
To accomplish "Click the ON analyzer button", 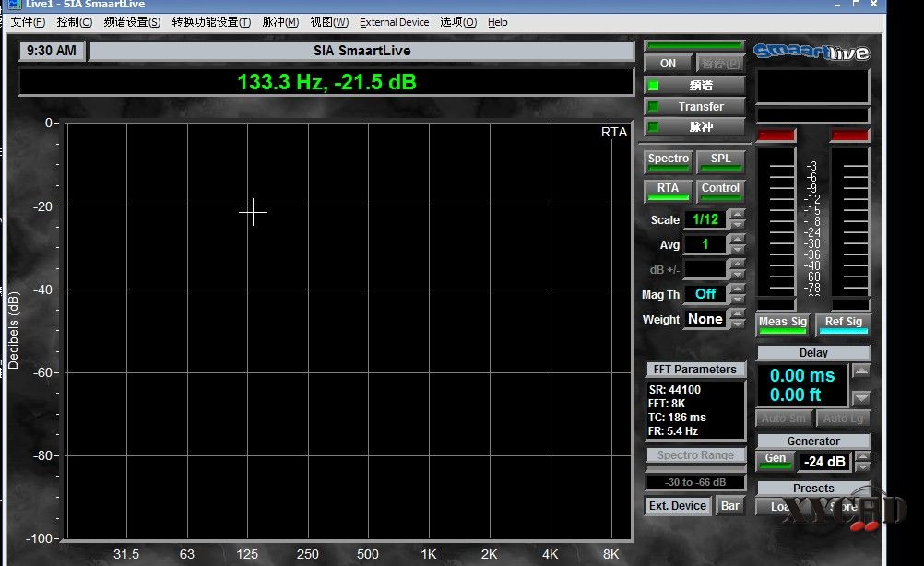I will pyautogui.click(x=669, y=63).
